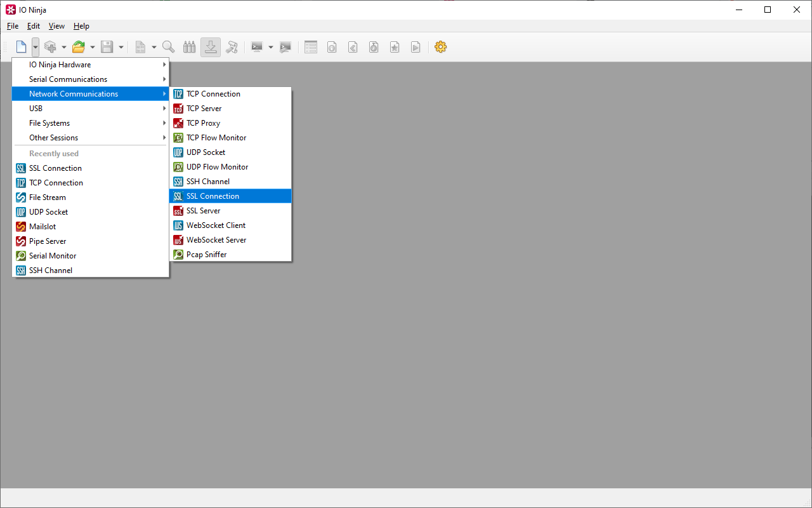The image size is (812, 508).
Task: Expand the File Systems submenu
Action: 91,123
